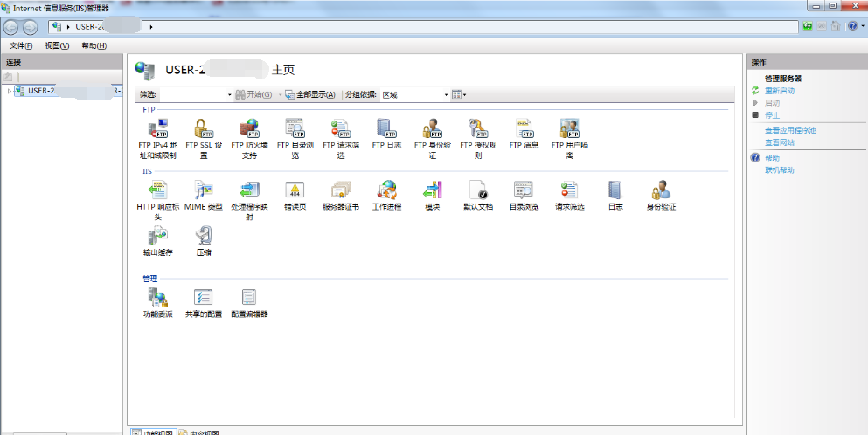Open the 压缩 compression icon

pyautogui.click(x=203, y=236)
